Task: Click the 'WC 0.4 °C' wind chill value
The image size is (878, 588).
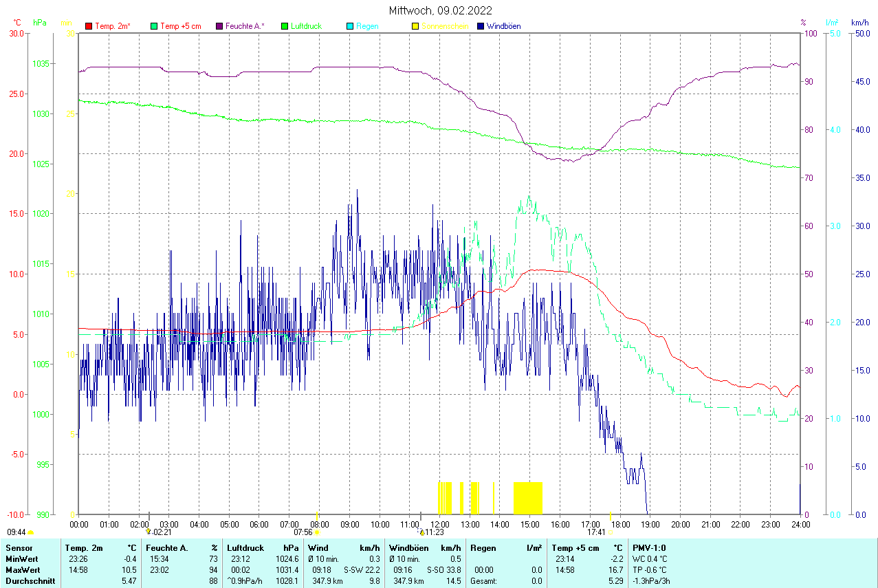Action: pyautogui.click(x=650, y=559)
